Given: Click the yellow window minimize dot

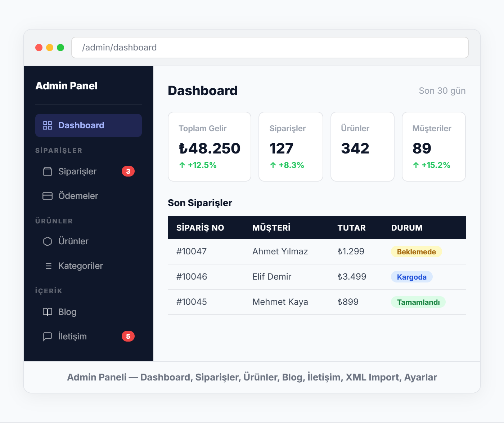Looking at the screenshot, I should [x=50, y=48].
